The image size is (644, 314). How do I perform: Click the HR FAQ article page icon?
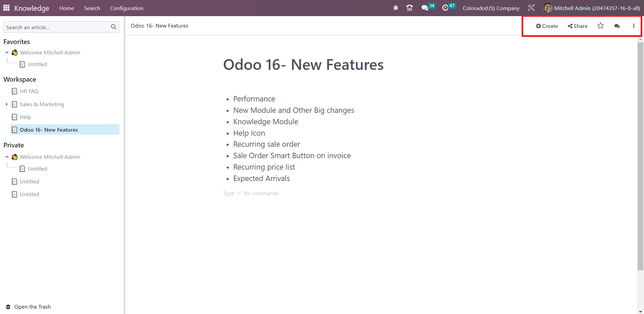(x=14, y=91)
